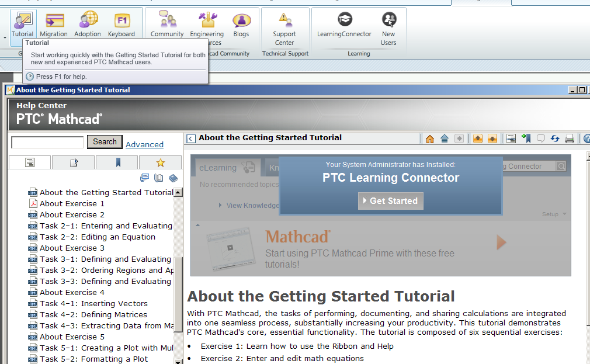Screen dimensions: 590x364
Task: Print the current help topic
Action: click(570, 139)
